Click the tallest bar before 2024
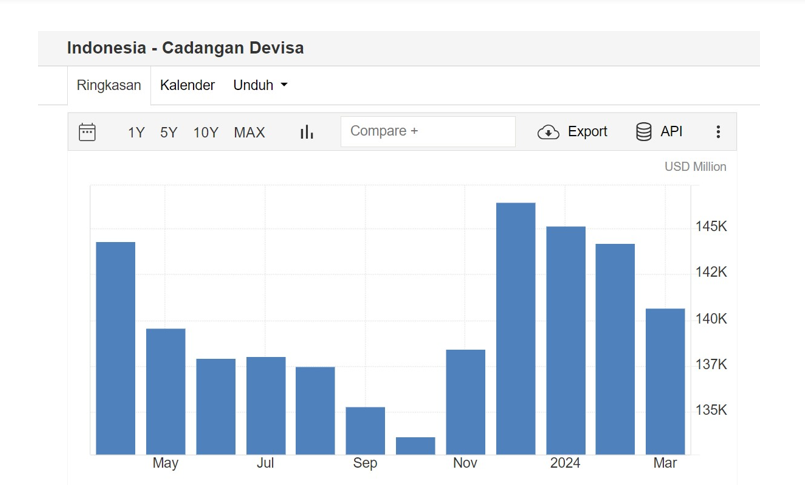The image size is (805, 485). [x=516, y=328]
